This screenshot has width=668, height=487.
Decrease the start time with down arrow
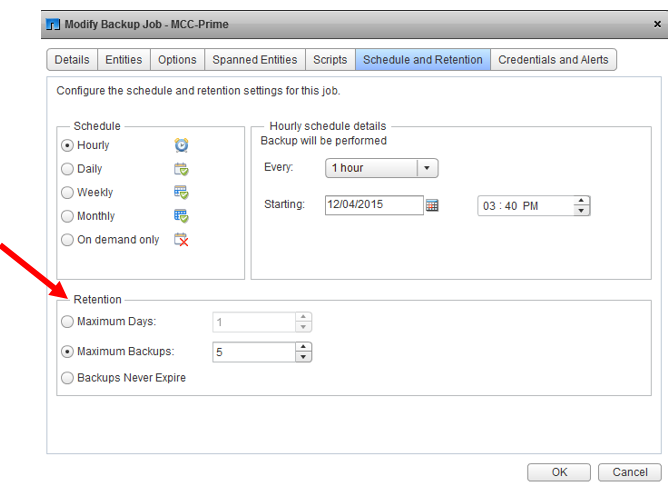pyautogui.click(x=582, y=210)
